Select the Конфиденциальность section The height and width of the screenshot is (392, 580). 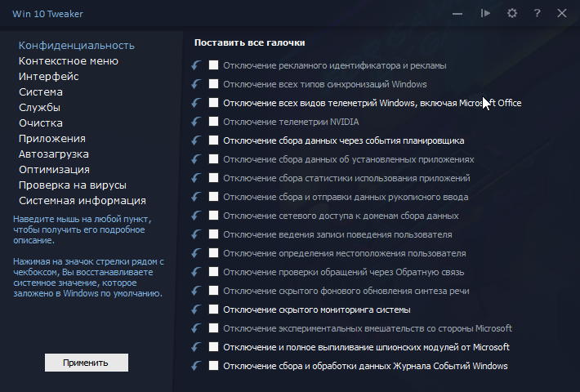tap(77, 46)
